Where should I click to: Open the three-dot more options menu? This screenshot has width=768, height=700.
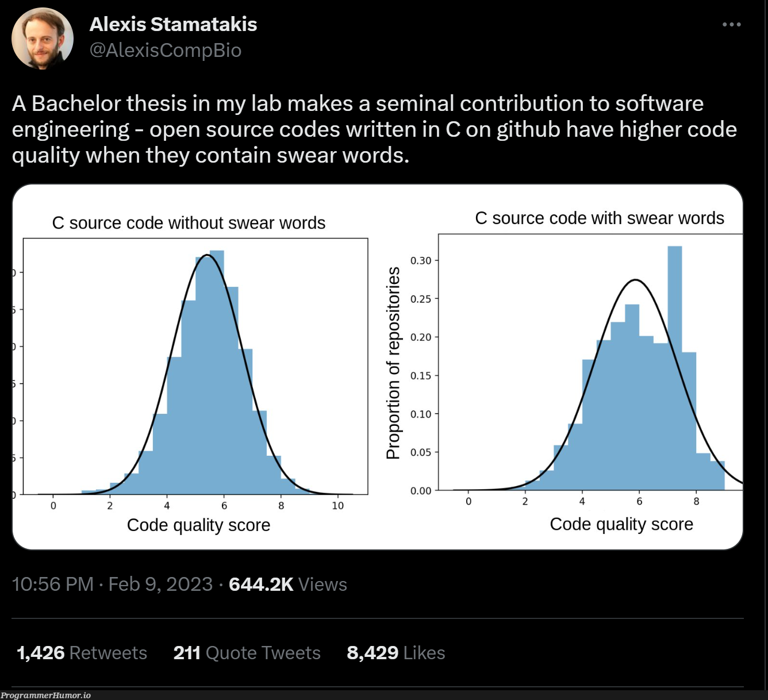[731, 25]
